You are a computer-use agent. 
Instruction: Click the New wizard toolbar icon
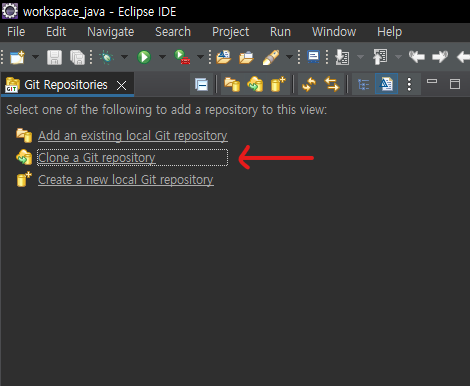[17, 57]
